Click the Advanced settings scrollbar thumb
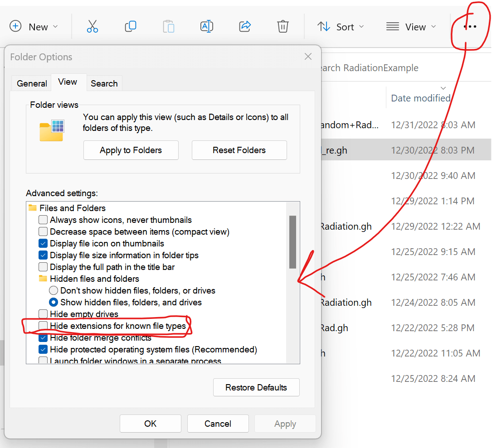Viewport: 492px width, 448px height. (x=293, y=242)
